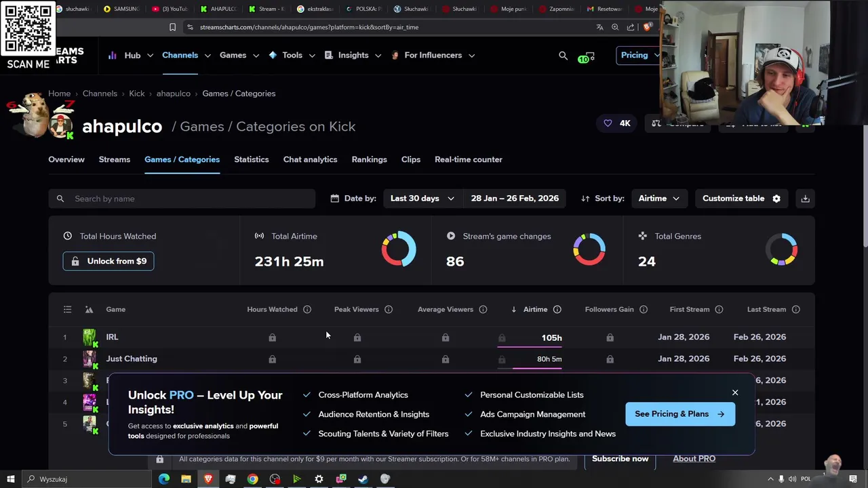868x488 pixels.
Task: Open the Just Chatting category
Action: [132, 359]
